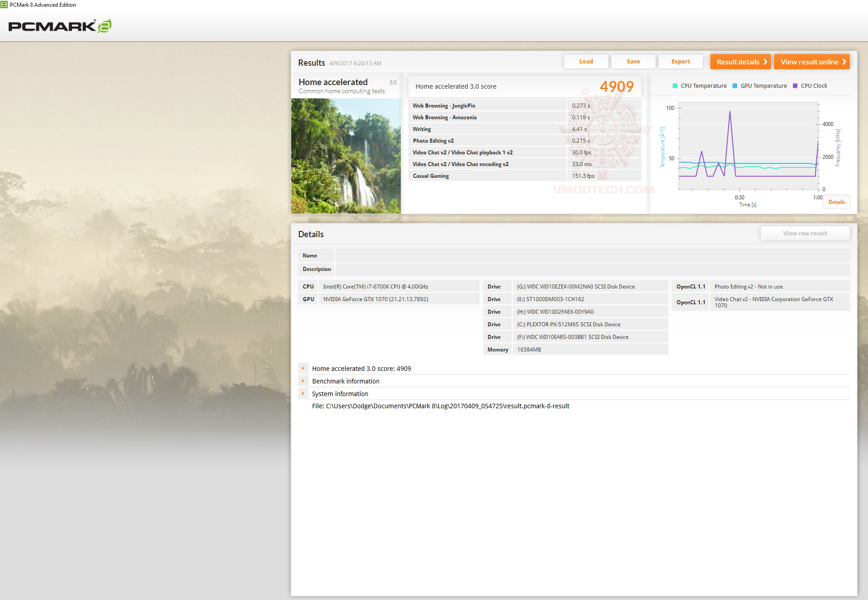Click the Description input field
868x600 pixels.
(592, 269)
